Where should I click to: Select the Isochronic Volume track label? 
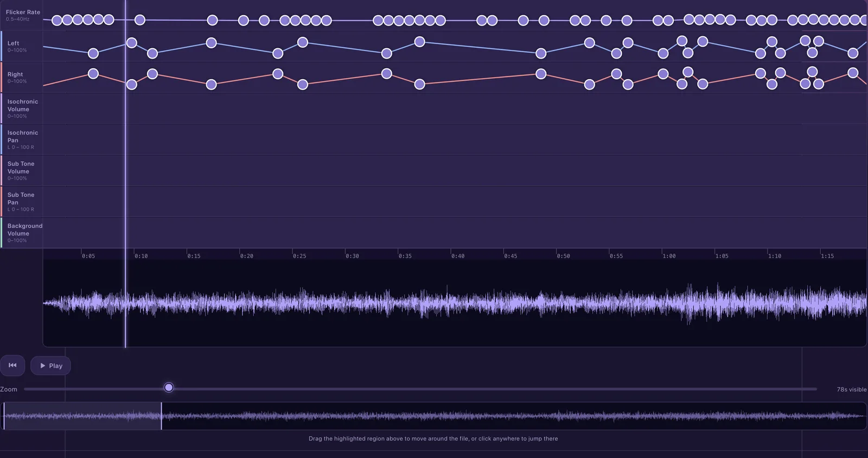[23, 105]
